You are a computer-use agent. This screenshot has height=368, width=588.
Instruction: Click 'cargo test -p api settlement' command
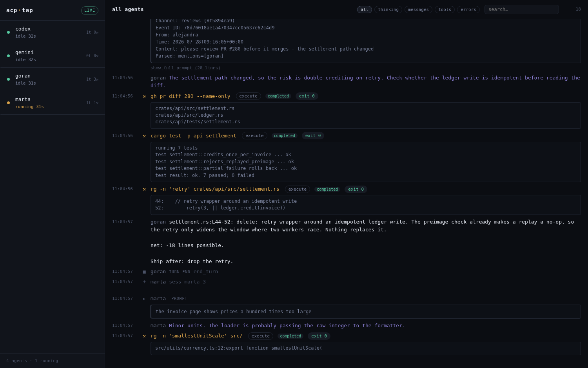click(193, 136)
